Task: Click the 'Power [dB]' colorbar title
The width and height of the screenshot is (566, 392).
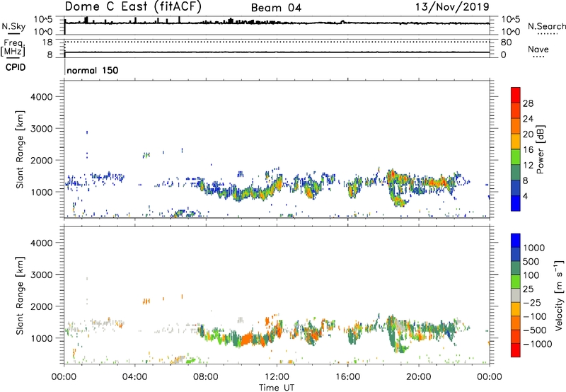Action: pyautogui.click(x=540, y=149)
